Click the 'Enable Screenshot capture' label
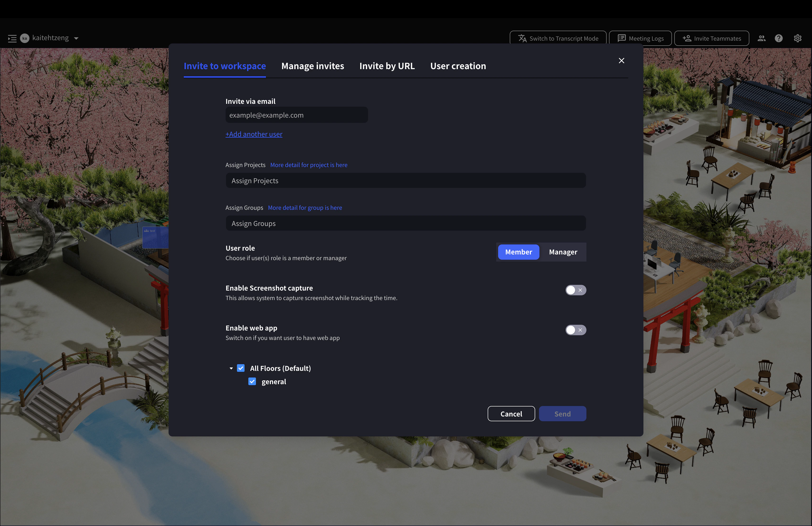 coord(269,288)
